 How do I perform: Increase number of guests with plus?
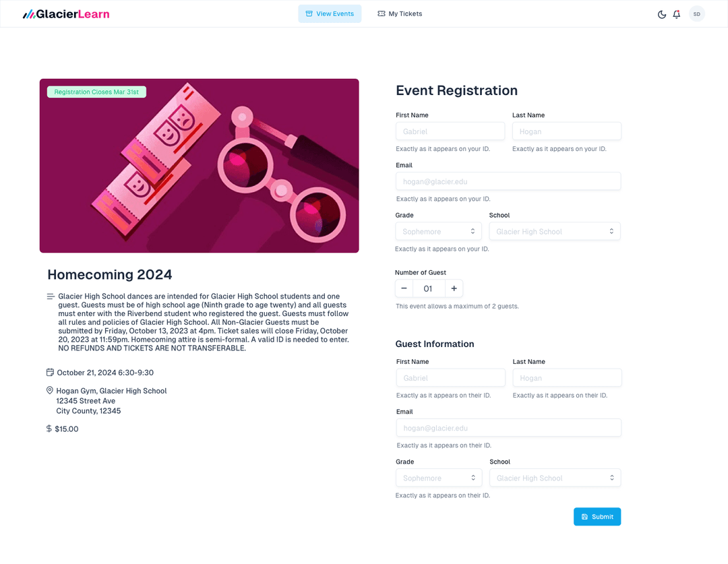(x=454, y=288)
